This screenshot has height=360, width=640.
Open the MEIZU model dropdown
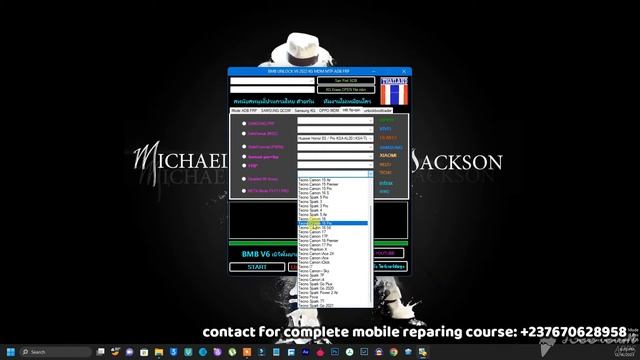(335, 165)
